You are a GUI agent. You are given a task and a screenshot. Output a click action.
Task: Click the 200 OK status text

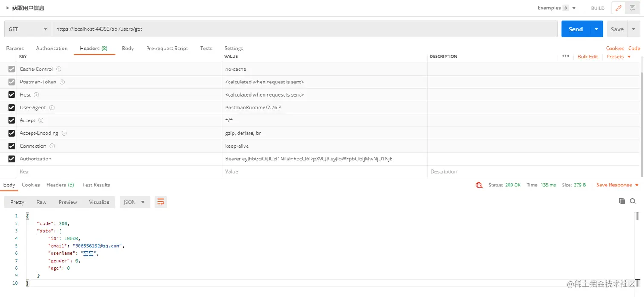point(513,185)
